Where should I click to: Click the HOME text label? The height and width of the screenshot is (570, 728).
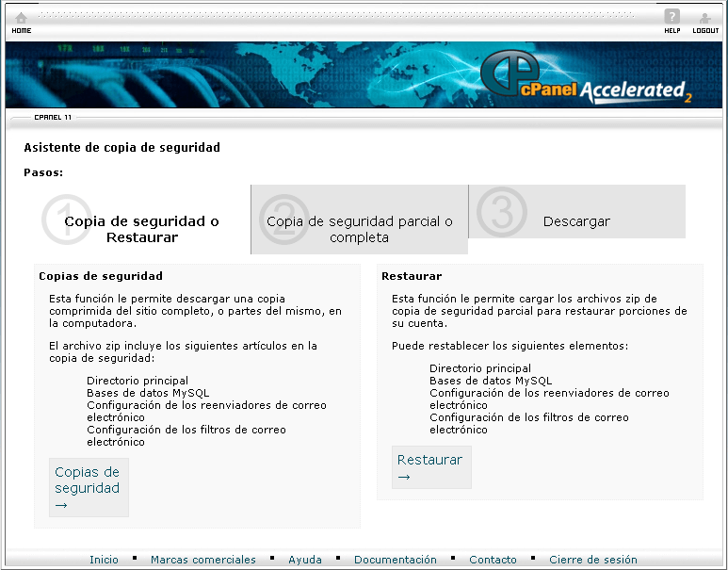[22, 31]
